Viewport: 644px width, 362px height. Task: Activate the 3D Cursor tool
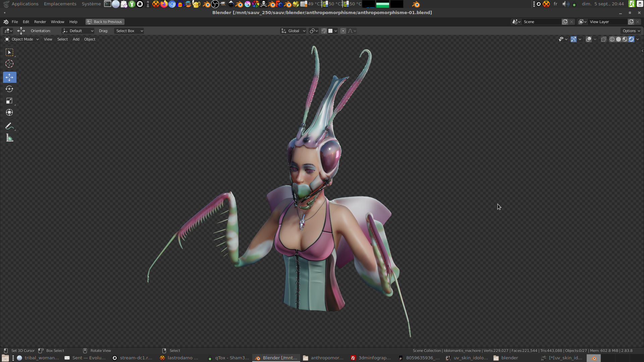[9, 64]
